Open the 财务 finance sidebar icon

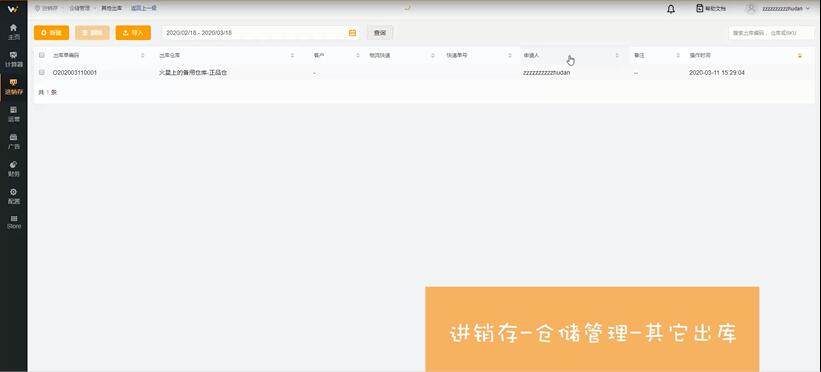pyautogui.click(x=14, y=168)
